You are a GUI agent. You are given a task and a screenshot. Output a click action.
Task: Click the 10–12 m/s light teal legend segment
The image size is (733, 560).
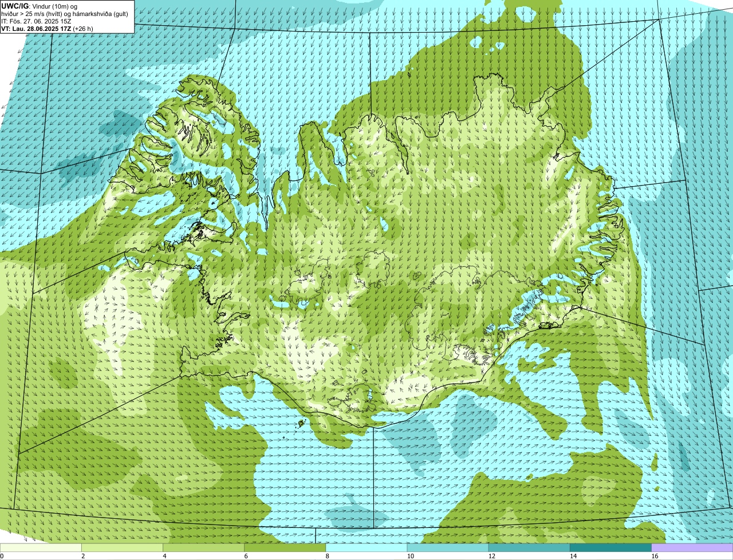tap(448, 547)
